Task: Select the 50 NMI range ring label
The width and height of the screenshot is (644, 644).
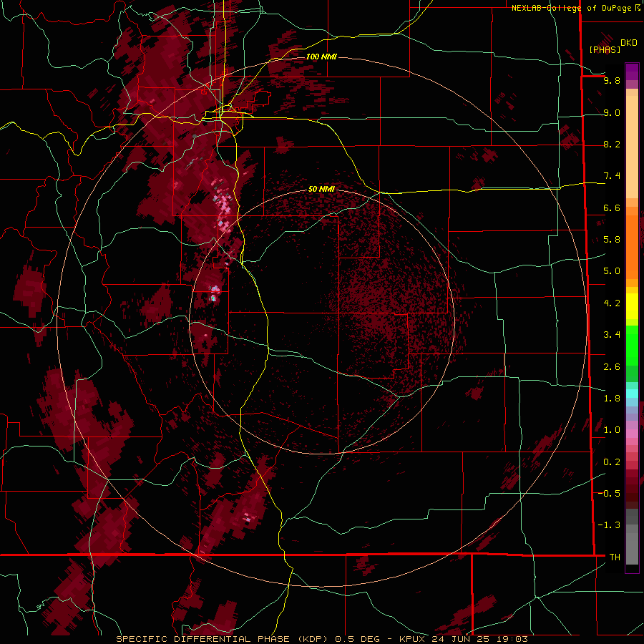Action: [x=321, y=189]
